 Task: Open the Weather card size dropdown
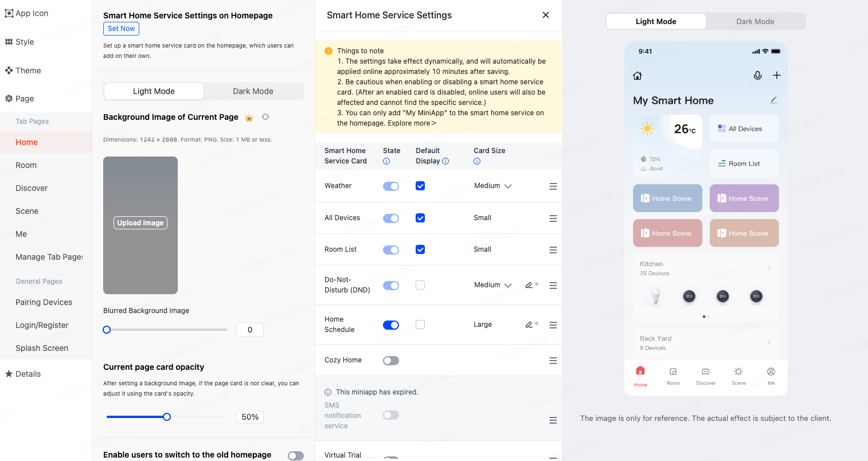tap(492, 186)
